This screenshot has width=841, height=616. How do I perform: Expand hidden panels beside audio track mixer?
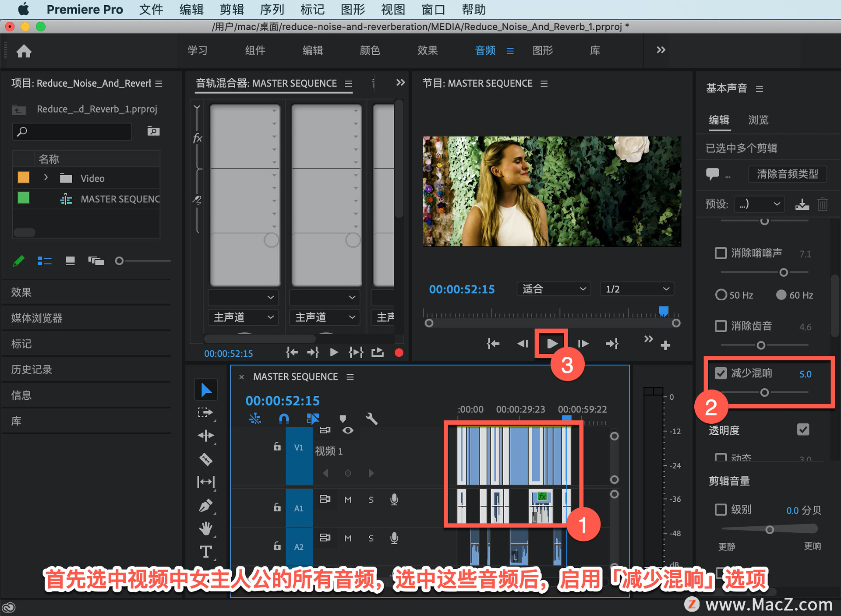400,82
